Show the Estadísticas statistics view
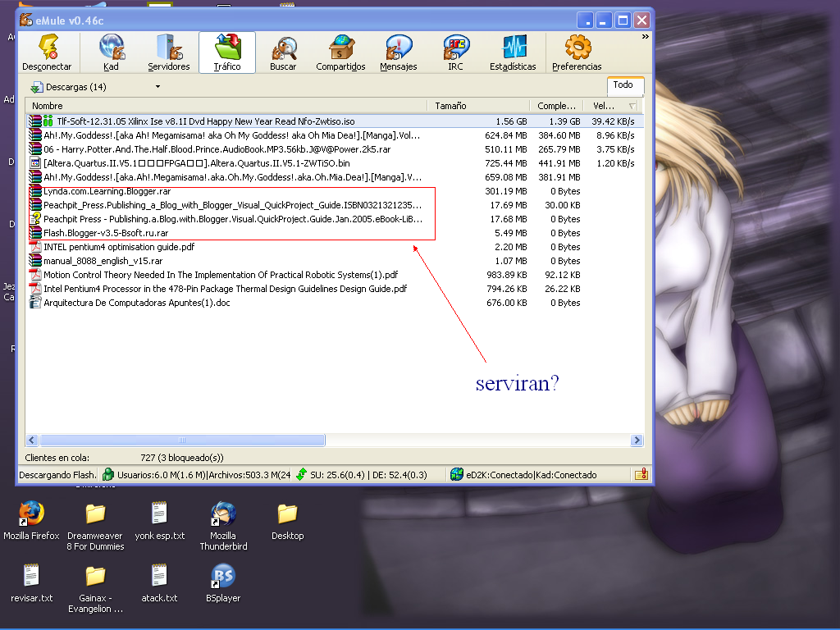 click(513, 52)
